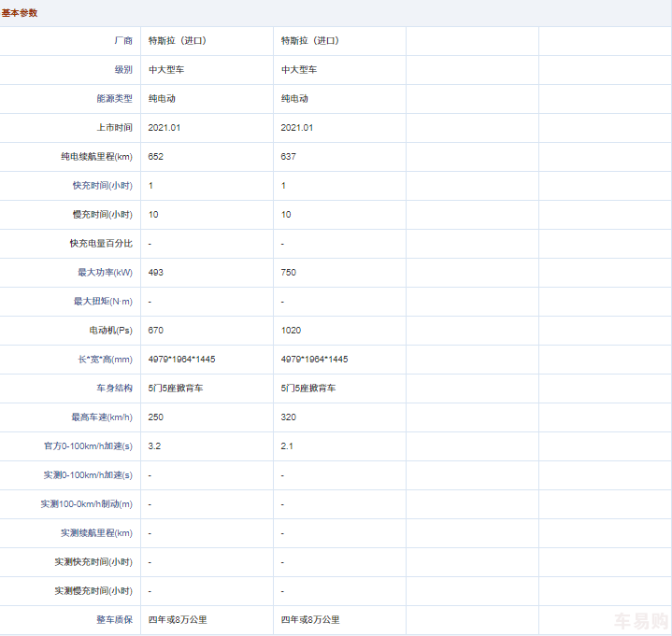Click the 实测快充时间(小时) label
The image size is (672, 636).
click(93, 562)
